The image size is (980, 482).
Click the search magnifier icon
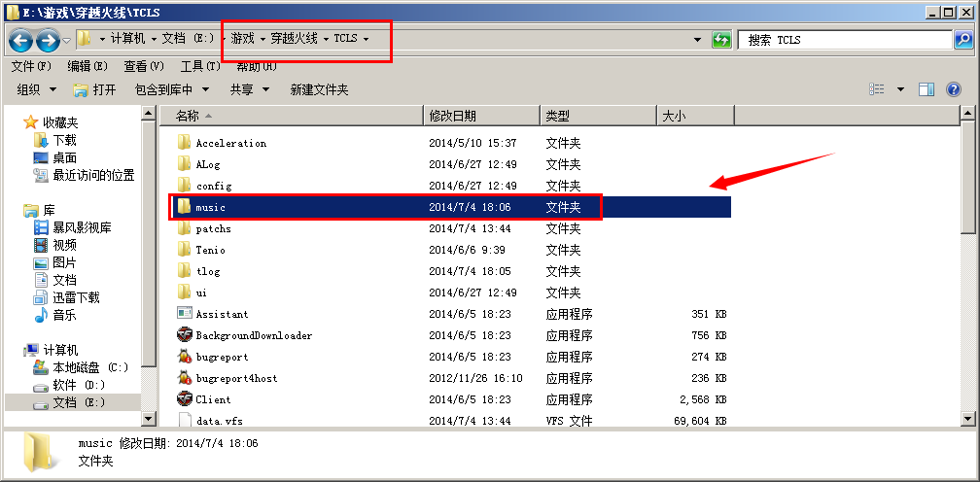[962, 40]
